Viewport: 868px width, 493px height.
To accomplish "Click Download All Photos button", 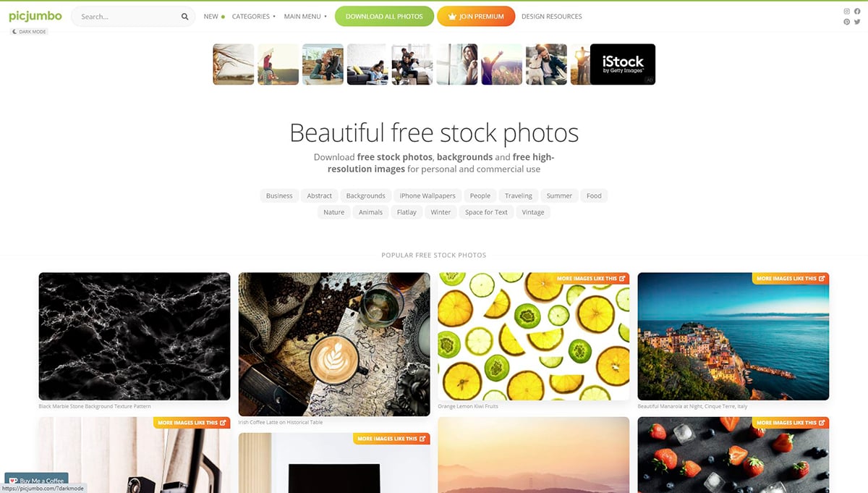I will coord(384,16).
